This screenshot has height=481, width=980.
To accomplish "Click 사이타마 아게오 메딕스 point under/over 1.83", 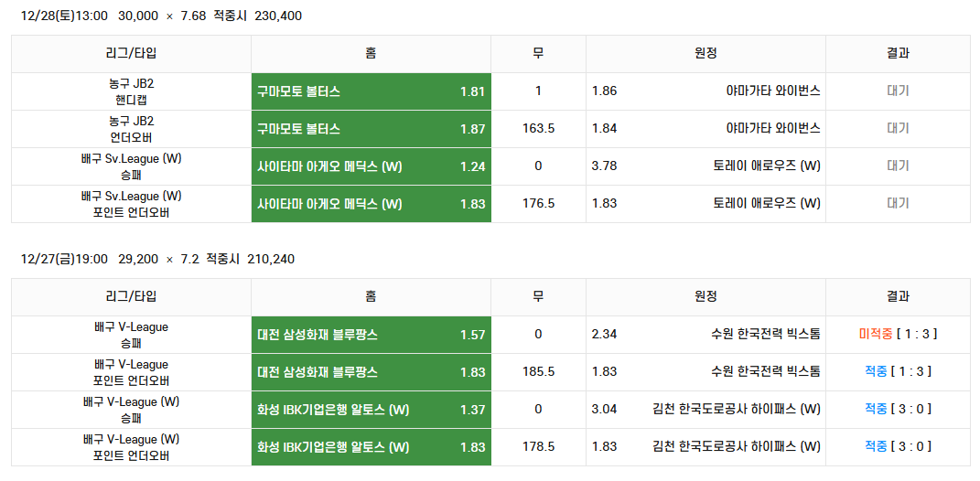I will click(372, 204).
